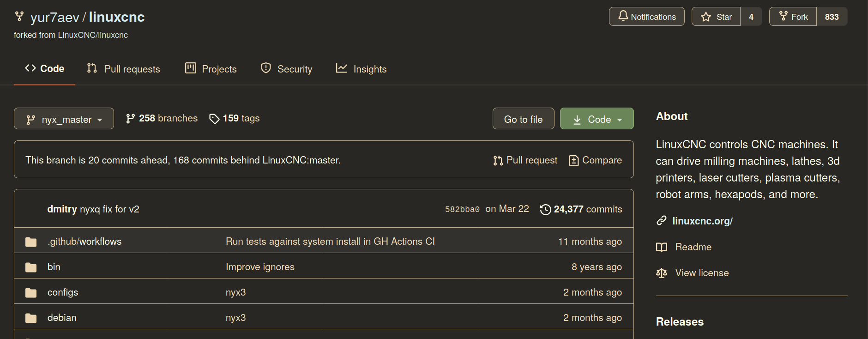Open commit hash 582bba0

(x=462, y=209)
